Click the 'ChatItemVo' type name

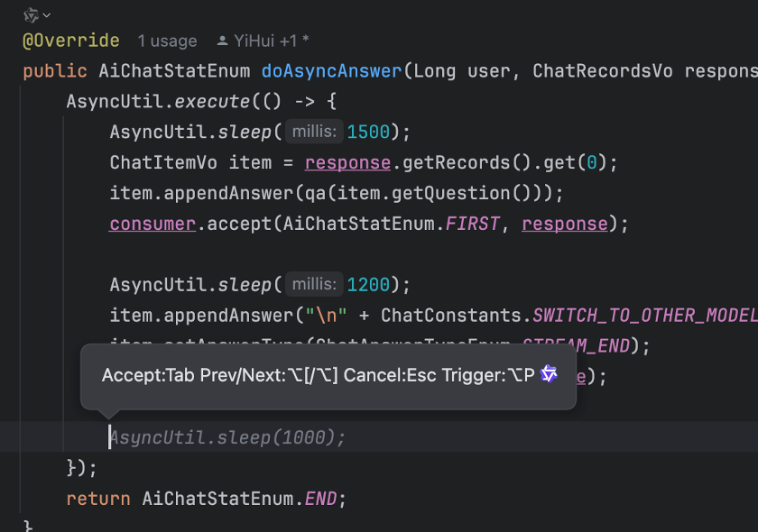pos(163,163)
